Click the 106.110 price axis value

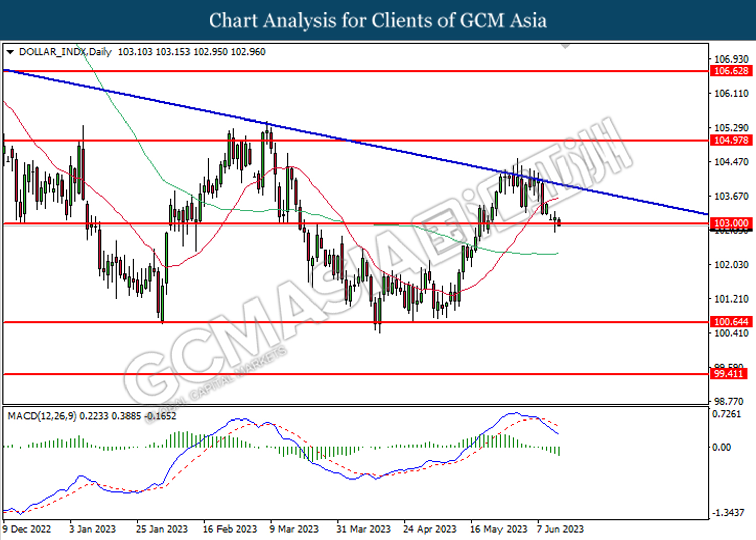(731, 93)
